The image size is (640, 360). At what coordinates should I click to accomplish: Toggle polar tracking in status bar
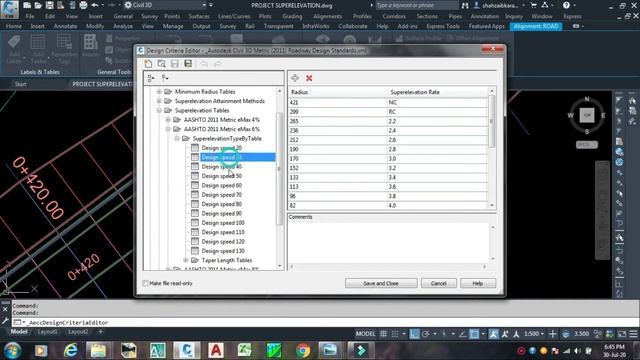click(425, 334)
